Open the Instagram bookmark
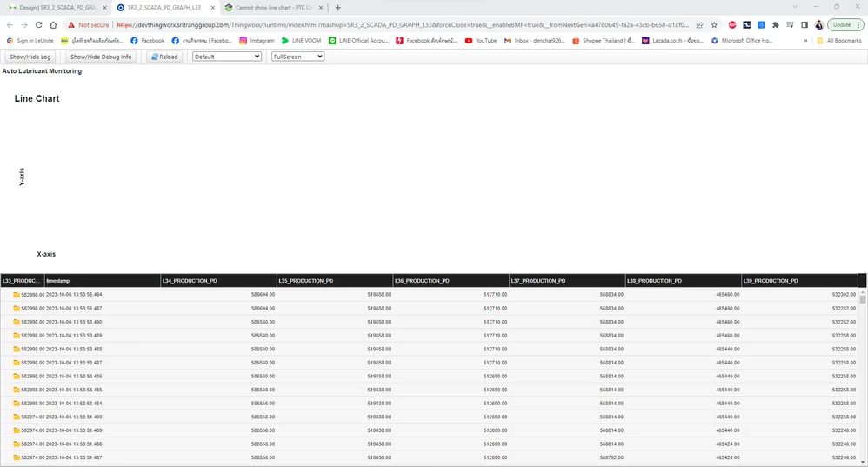868x467 pixels. tap(257, 40)
